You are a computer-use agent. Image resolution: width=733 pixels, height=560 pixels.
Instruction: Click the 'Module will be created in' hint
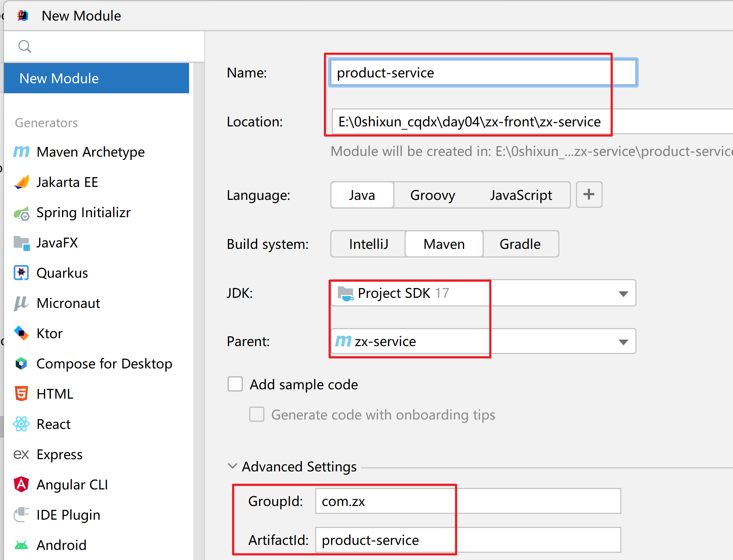pyautogui.click(x=532, y=151)
